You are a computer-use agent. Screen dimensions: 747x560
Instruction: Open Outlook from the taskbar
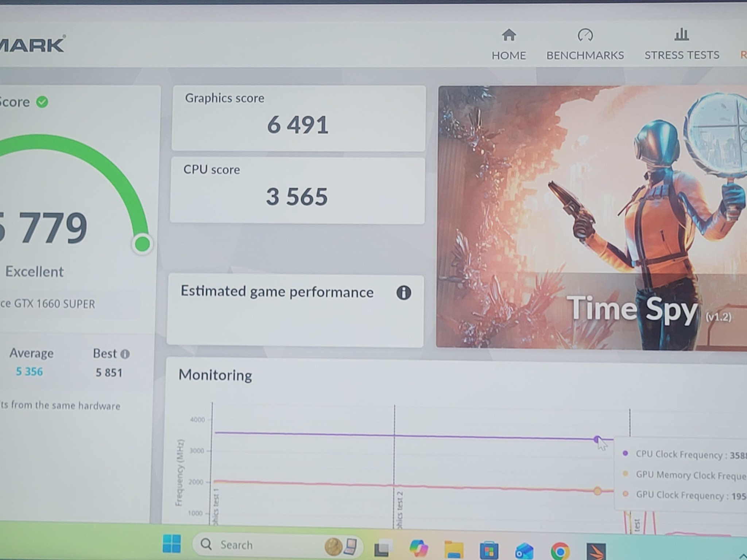[524, 551]
